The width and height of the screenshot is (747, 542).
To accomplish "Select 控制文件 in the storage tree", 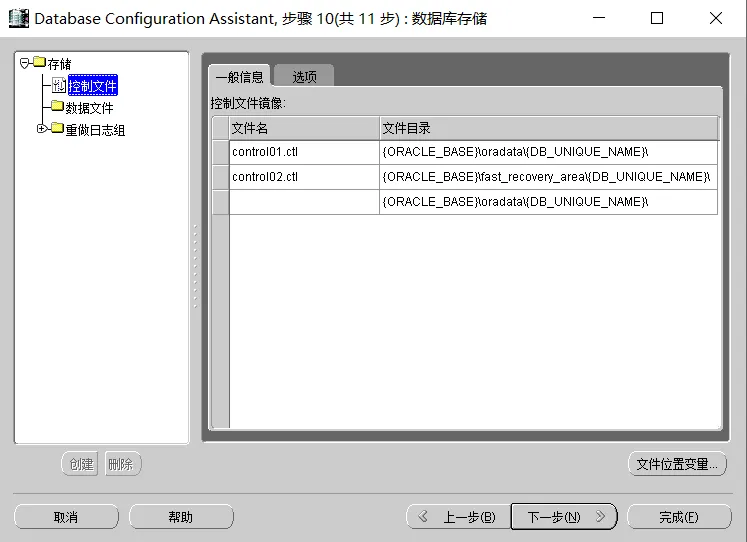I will point(92,86).
